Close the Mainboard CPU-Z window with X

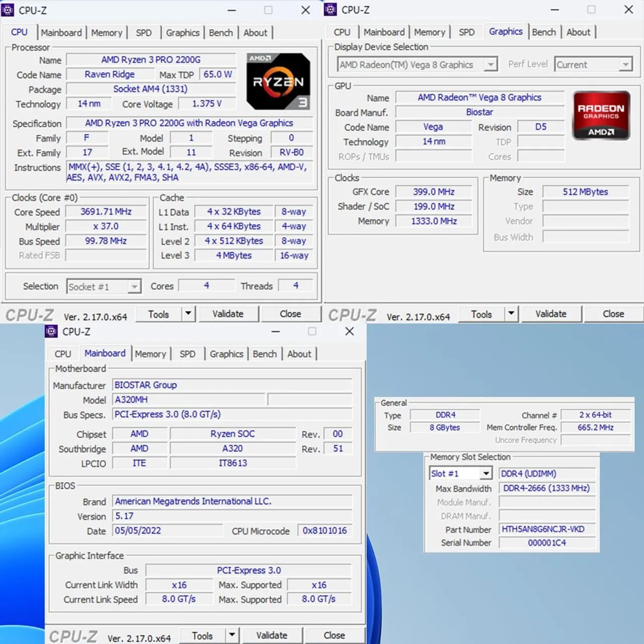tap(349, 331)
